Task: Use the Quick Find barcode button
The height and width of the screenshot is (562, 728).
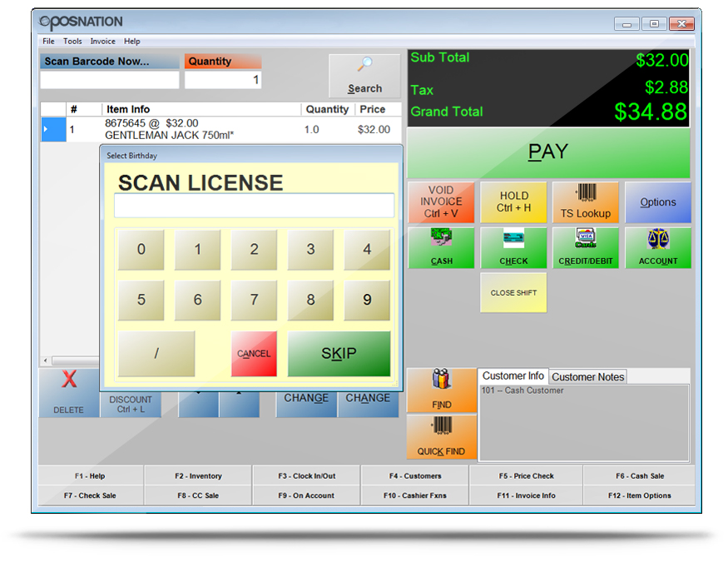Action: point(442,437)
